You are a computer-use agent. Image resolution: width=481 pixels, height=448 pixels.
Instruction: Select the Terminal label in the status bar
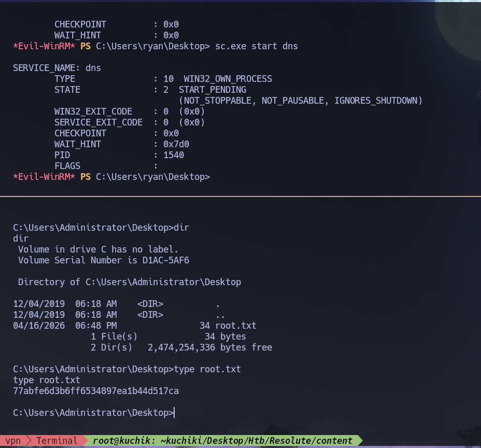point(56,440)
